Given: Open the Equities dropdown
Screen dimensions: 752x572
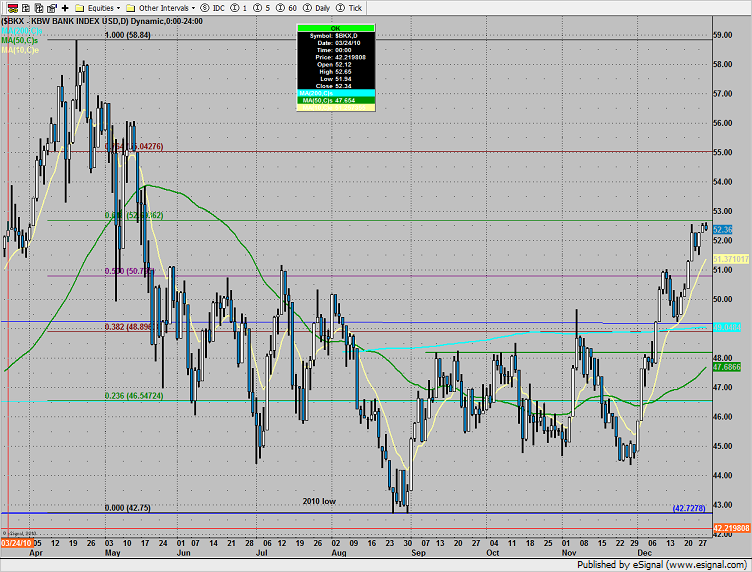Looking at the screenshot, I should 104,8.
